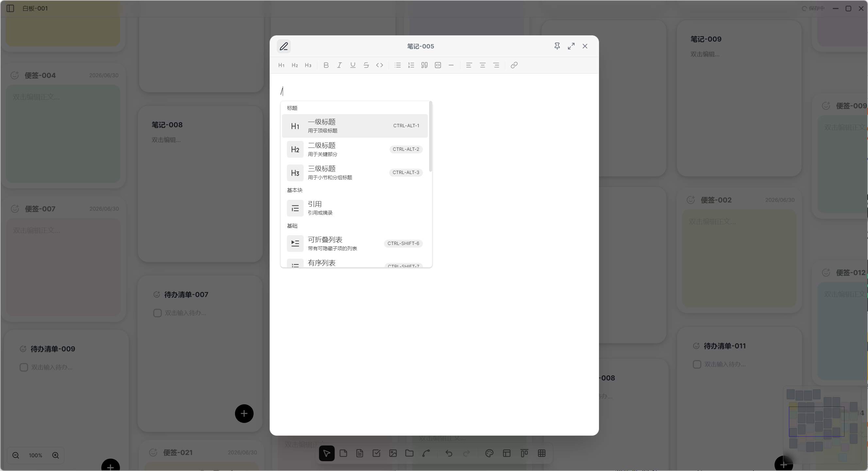Align text left
Screen dimensions: 868x471
469,65
